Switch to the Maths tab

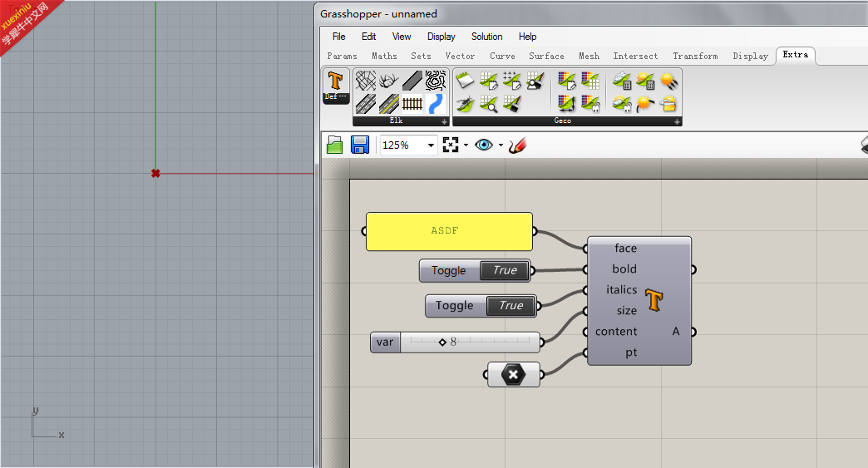coord(384,56)
